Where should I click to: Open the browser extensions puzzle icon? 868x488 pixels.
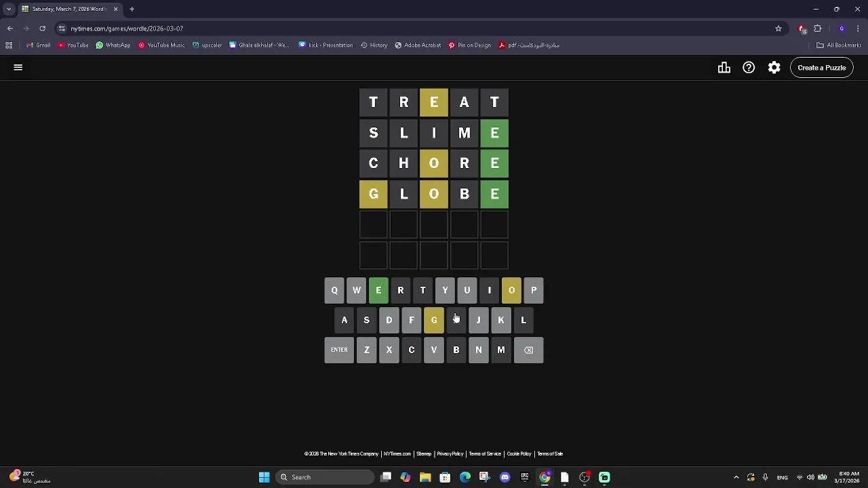(x=818, y=28)
